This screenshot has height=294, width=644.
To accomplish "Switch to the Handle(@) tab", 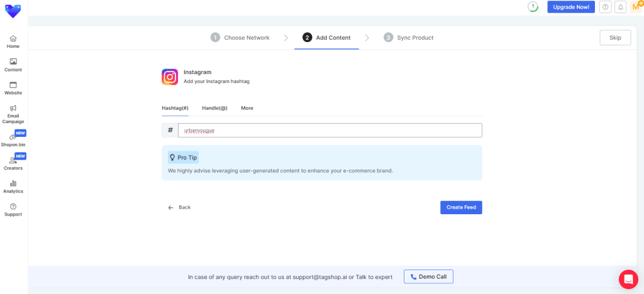I will (x=214, y=108).
